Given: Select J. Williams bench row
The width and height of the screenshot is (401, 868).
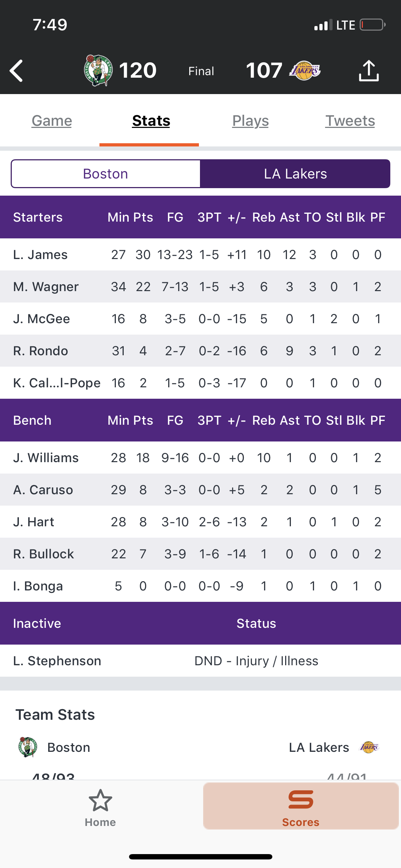Looking at the screenshot, I should [200, 458].
